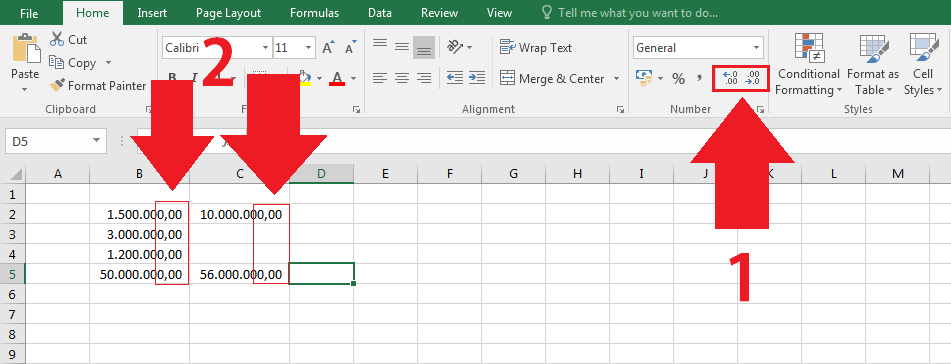
Task: Click the Decrease Indent icon
Action: click(x=455, y=78)
